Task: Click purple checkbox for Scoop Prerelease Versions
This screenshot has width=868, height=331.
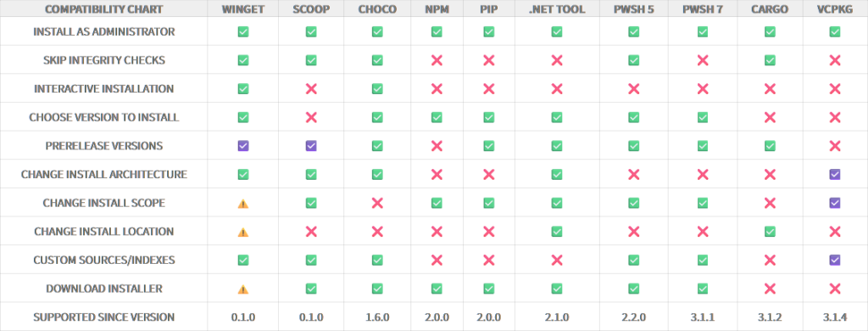Action: [311, 146]
